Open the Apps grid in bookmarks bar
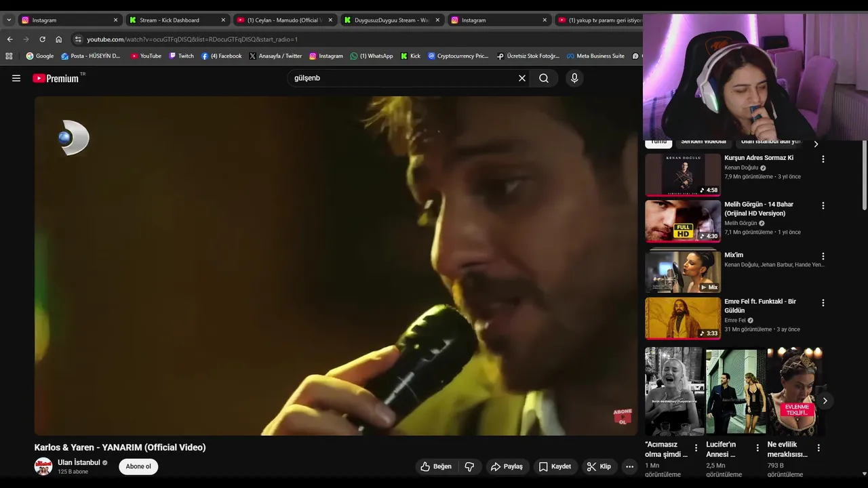This screenshot has width=868, height=488. pos(9,56)
